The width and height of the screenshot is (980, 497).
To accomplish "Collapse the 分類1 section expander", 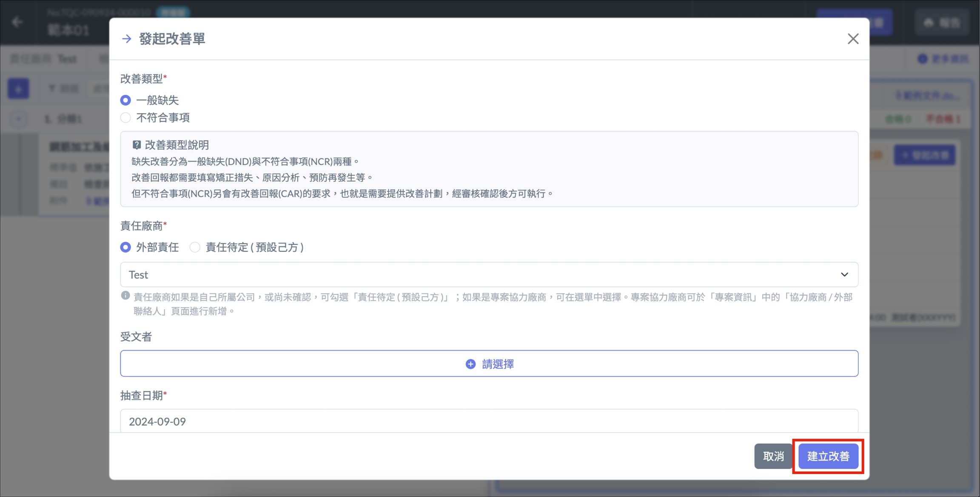I will tap(18, 119).
